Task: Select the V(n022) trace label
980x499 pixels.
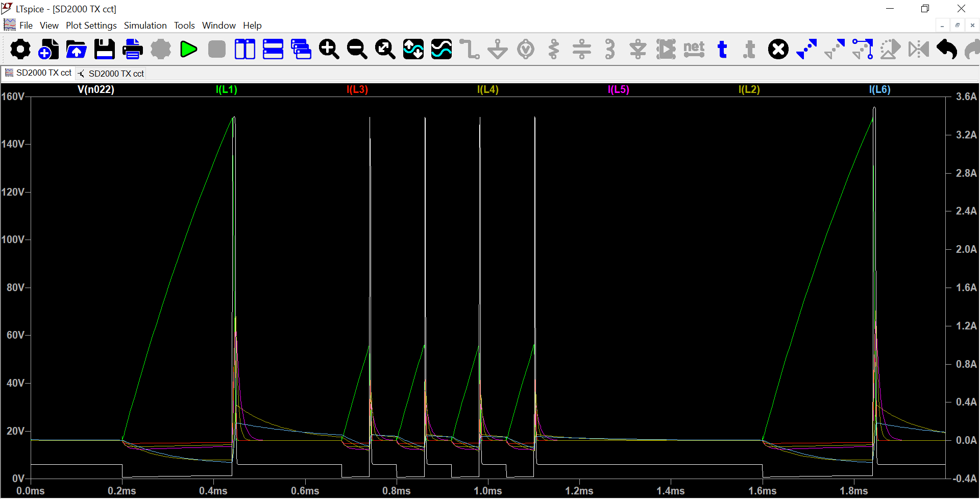Action: tap(96, 89)
